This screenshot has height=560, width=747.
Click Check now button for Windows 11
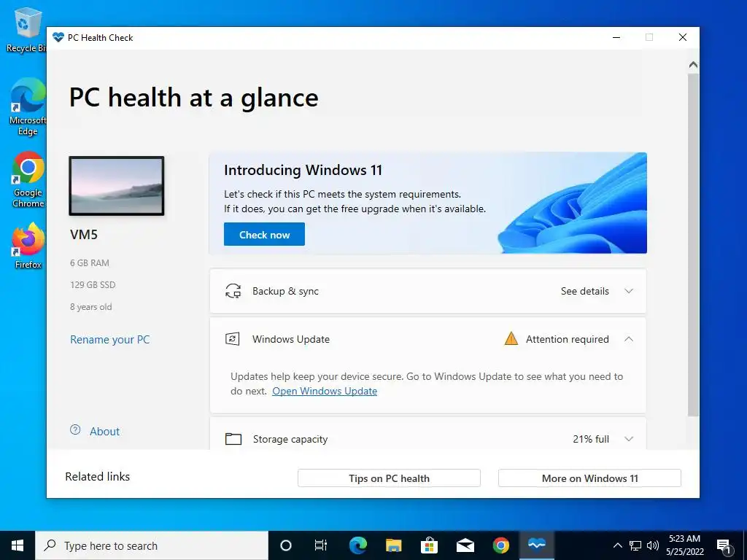click(x=264, y=234)
